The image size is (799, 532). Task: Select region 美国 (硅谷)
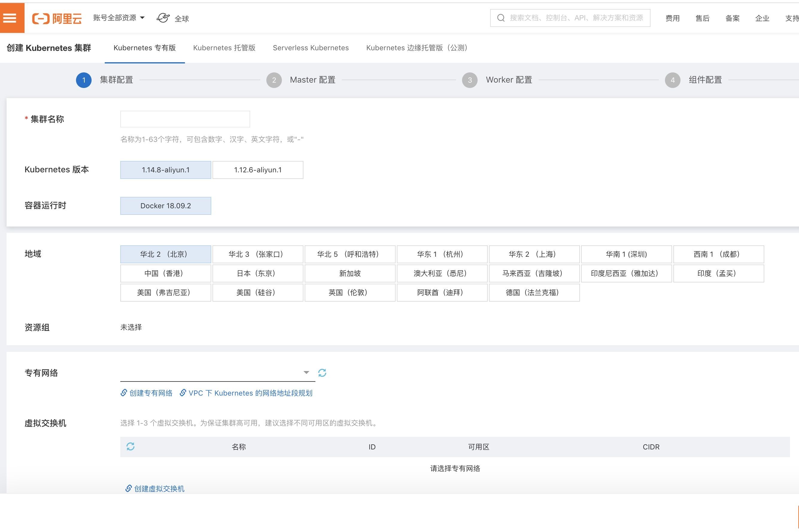tap(258, 292)
